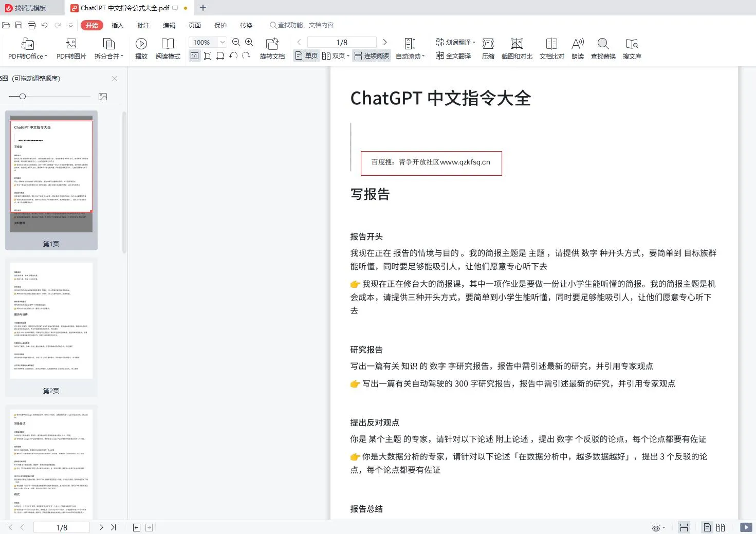Open the 批注 ribbon tab
This screenshot has width=756, height=534.
tap(143, 25)
